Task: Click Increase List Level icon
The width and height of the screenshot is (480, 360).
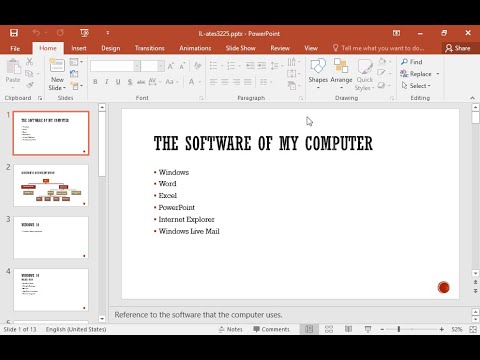Action: [262, 66]
